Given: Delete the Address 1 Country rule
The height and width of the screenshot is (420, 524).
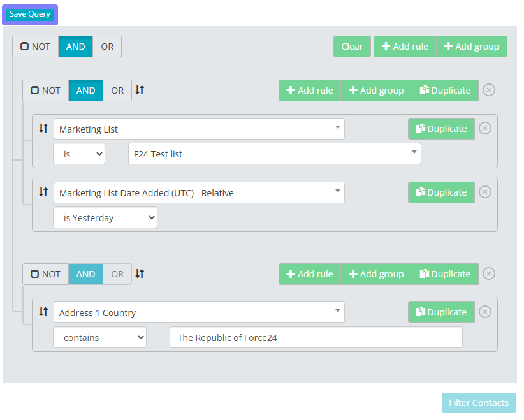Looking at the screenshot, I should click(485, 312).
